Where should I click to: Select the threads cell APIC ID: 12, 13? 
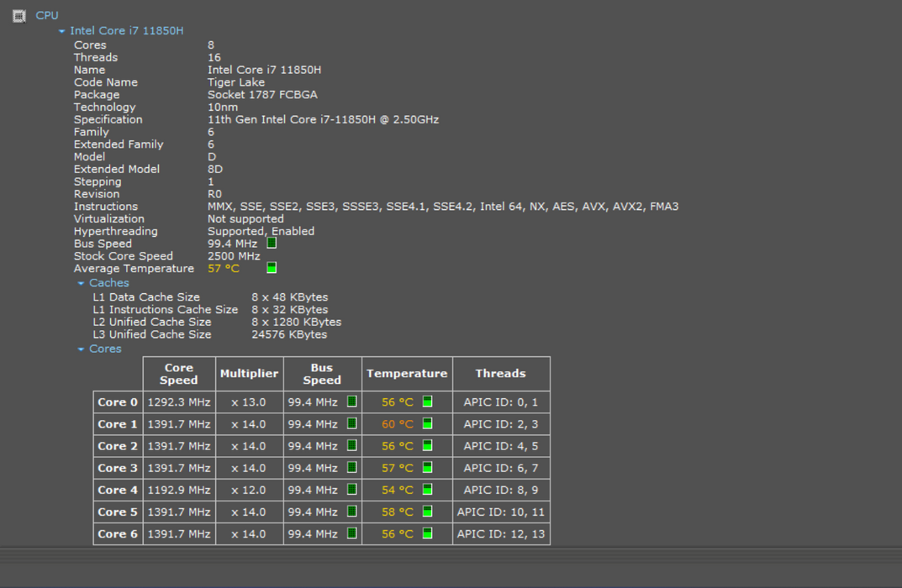point(501,534)
